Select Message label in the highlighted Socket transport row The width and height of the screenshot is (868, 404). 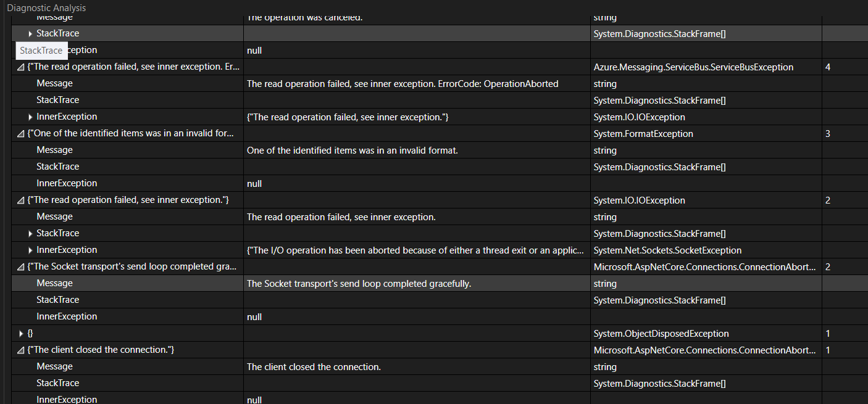pyautogui.click(x=54, y=284)
